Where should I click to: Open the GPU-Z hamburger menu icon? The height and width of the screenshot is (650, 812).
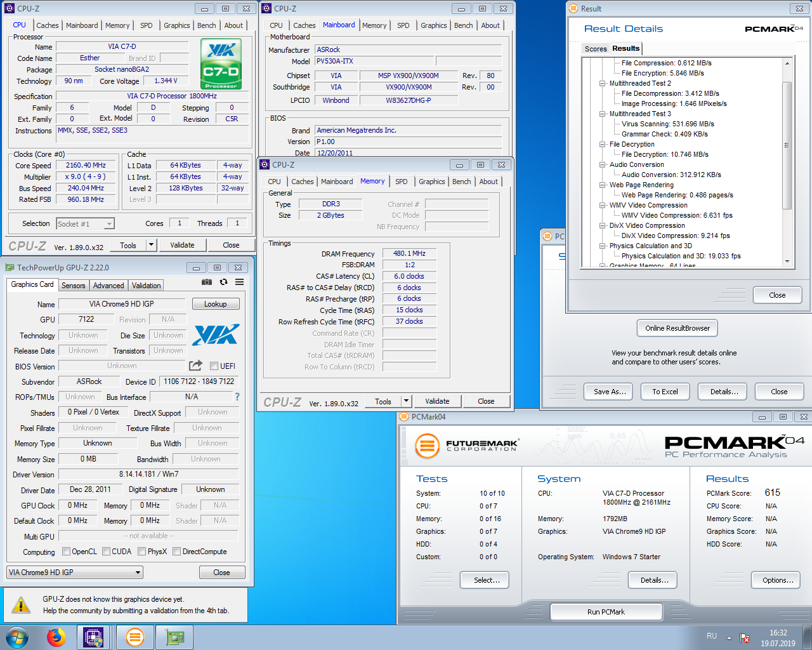(239, 282)
